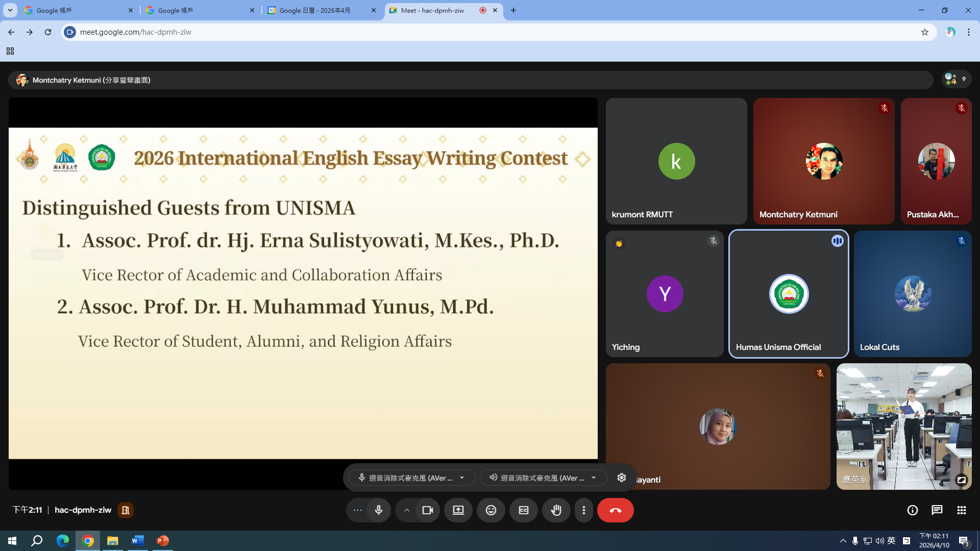Open audio settings gear icon
980x551 pixels.
pos(621,478)
